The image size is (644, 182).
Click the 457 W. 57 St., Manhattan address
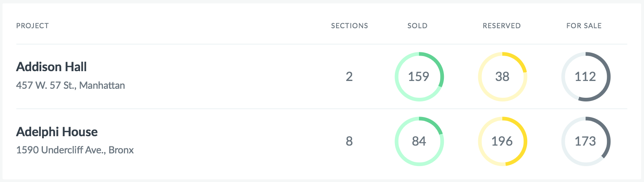tap(71, 85)
